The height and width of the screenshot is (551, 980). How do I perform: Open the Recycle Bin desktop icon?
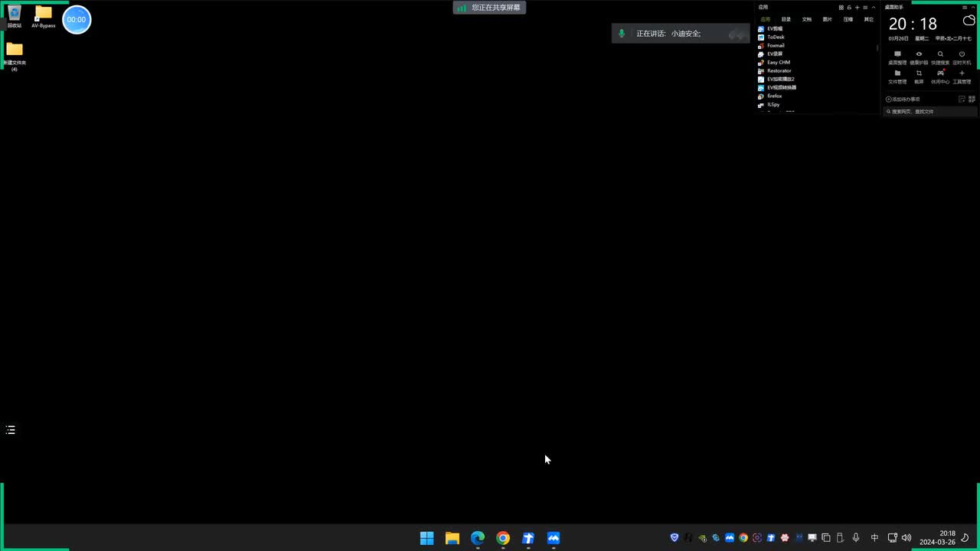click(x=14, y=16)
